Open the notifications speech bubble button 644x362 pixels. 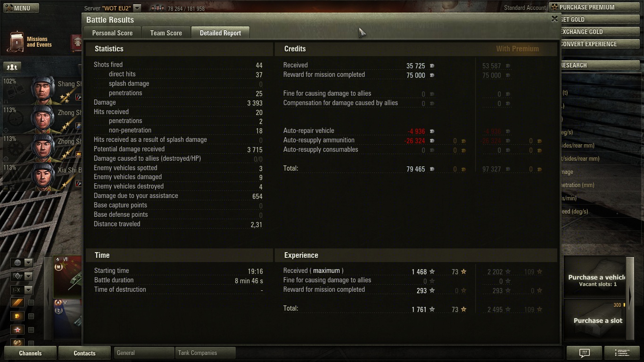coord(585,353)
